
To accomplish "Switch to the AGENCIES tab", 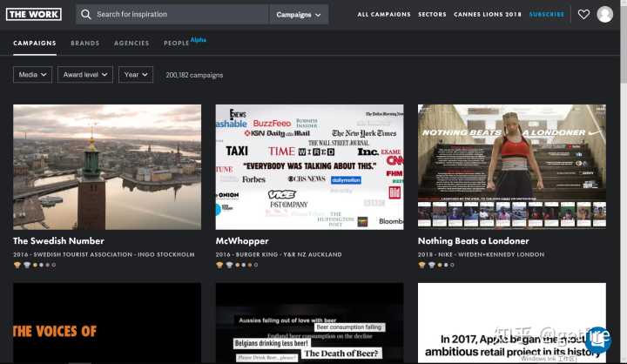I will [131, 44].
